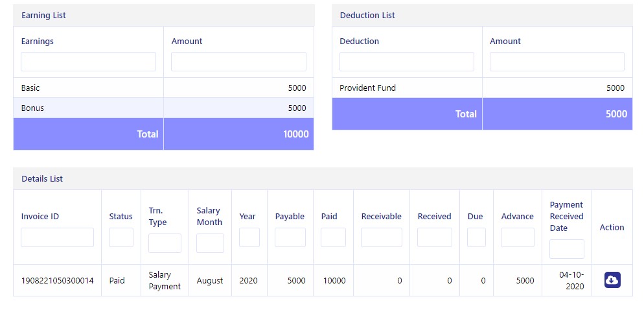The width and height of the screenshot is (644, 312).
Task: Click the Received filter input
Action: pyautogui.click(x=435, y=237)
